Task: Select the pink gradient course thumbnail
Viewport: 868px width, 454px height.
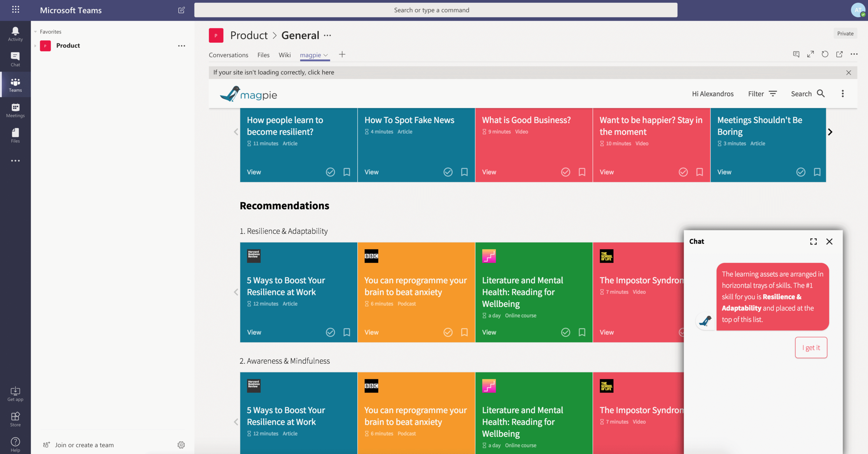Action: [x=489, y=256]
